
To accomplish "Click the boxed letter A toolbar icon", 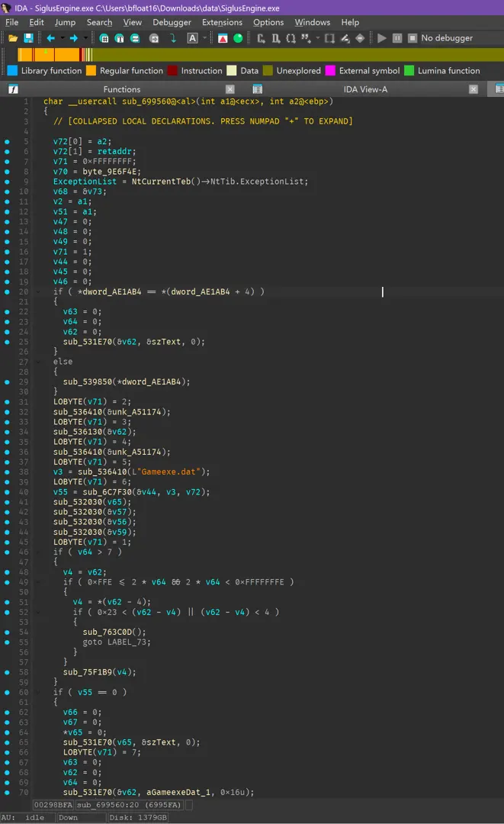I will [x=193, y=38].
